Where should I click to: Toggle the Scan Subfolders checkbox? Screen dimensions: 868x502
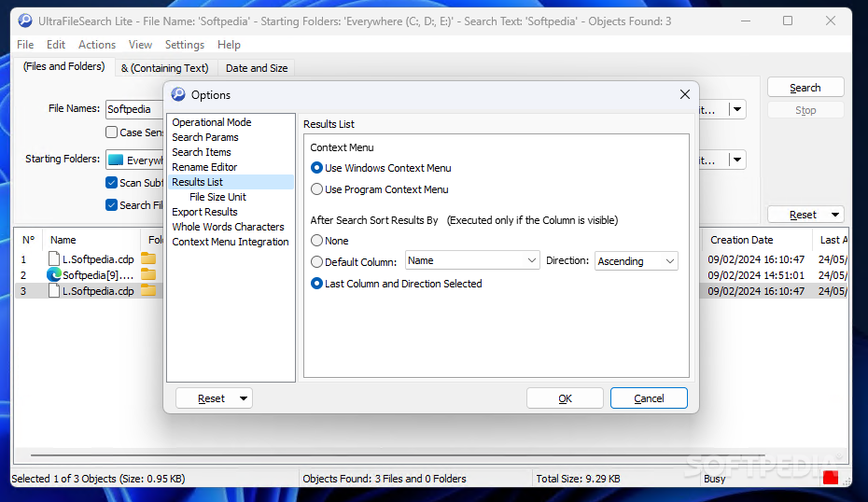(x=111, y=183)
